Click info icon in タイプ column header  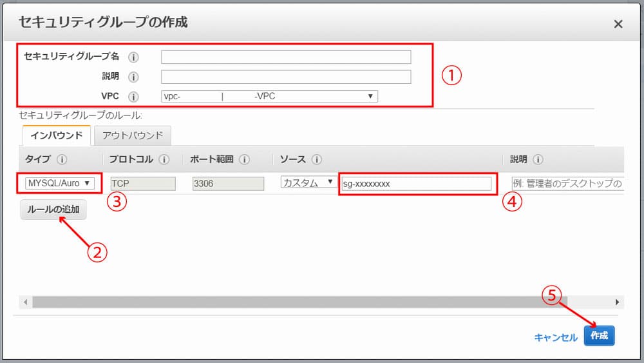click(x=62, y=159)
